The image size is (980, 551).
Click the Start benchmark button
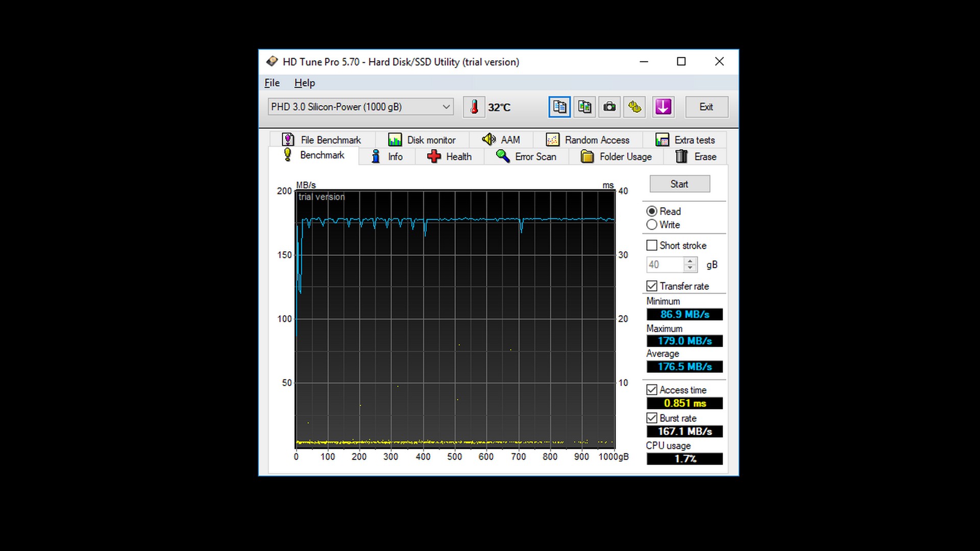click(x=679, y=184)
